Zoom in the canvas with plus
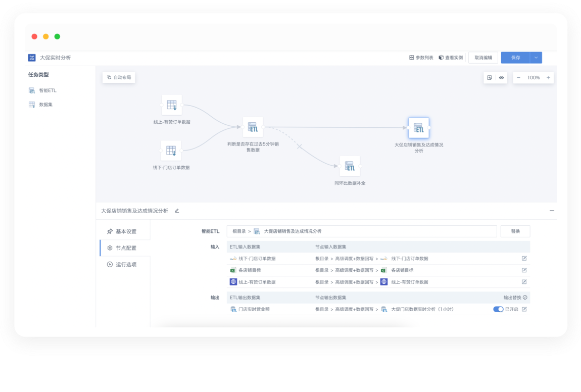Viewport: 581px width, 392px height. [548, 77]
